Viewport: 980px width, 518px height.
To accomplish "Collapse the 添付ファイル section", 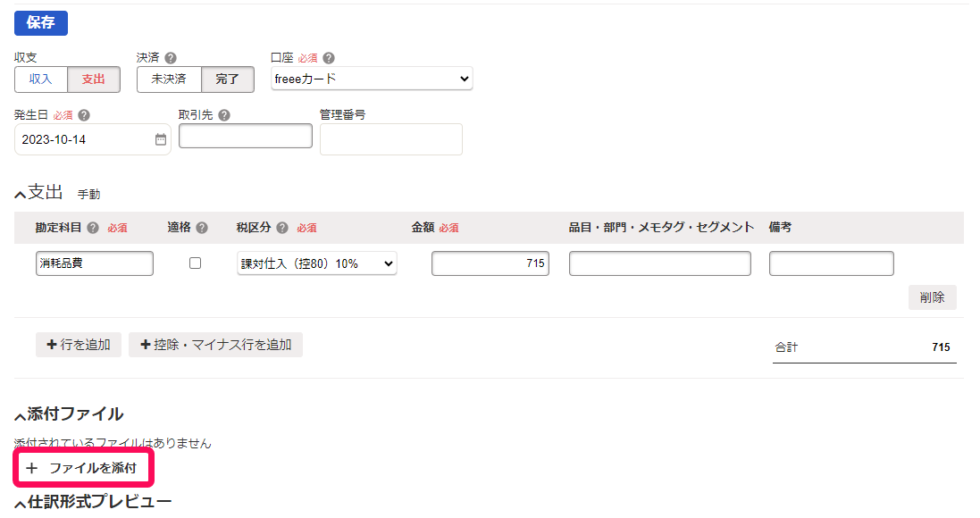I will pos(20,415).
